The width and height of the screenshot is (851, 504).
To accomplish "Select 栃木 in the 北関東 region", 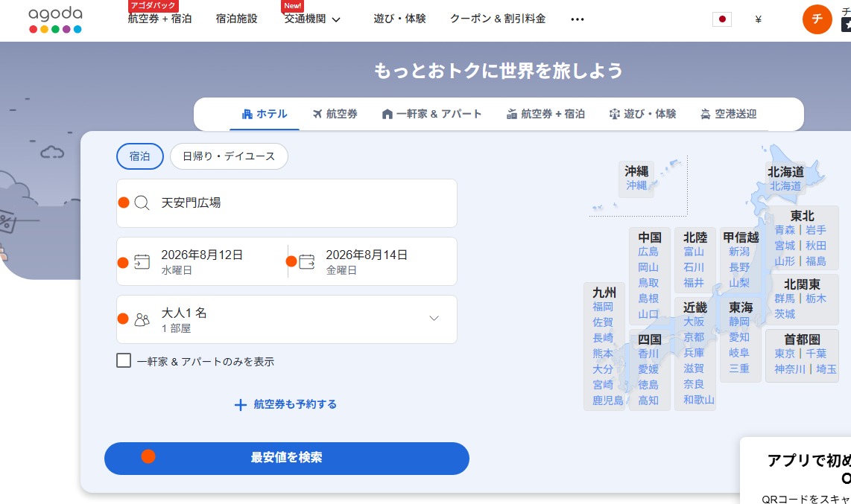I will 816,298.
